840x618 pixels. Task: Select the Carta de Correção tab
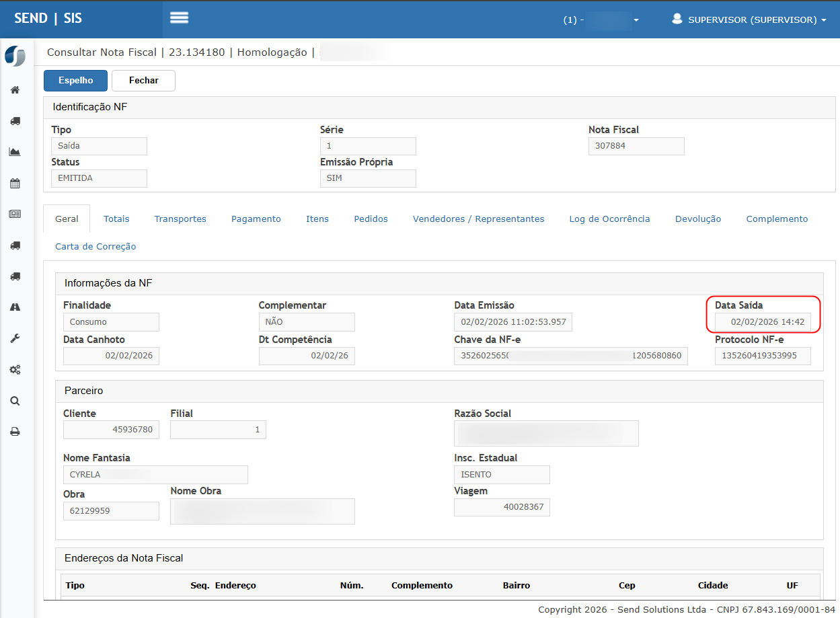pyautogui.click(x=96, y=247)
